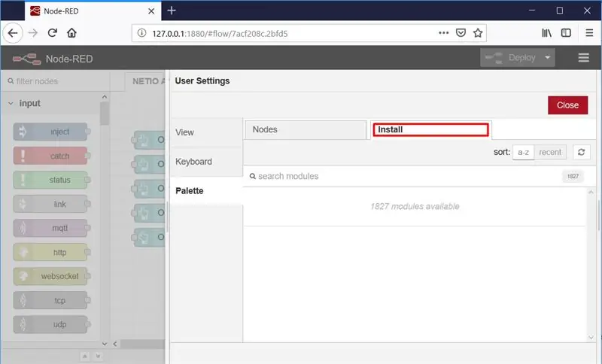This screenshot has width=602, height=364.
Task: Open the View settings section
Action: click(206, 132)
